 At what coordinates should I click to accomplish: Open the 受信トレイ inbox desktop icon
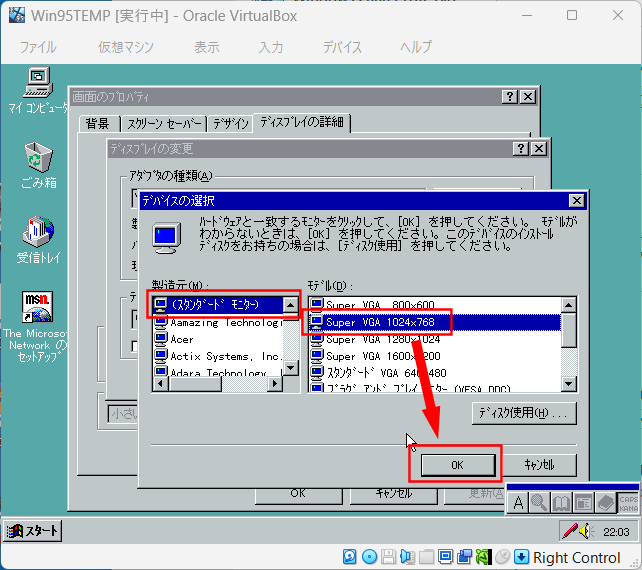(38, 232)
